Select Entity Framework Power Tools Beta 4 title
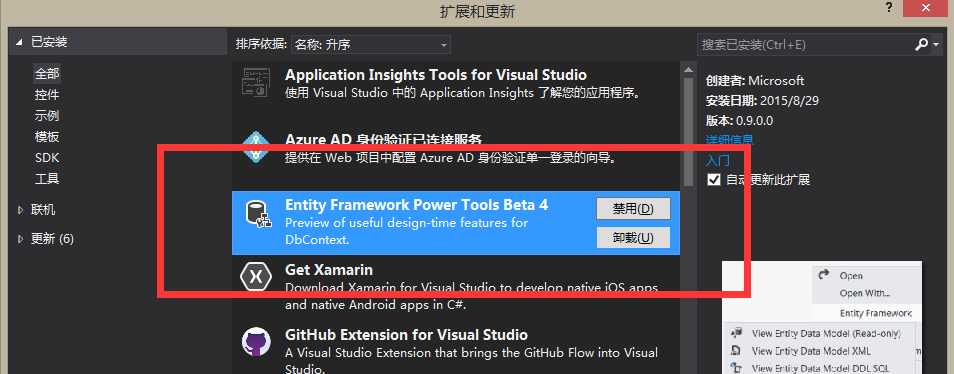Screen dimensions: 954x374 (x=417, y=205)
